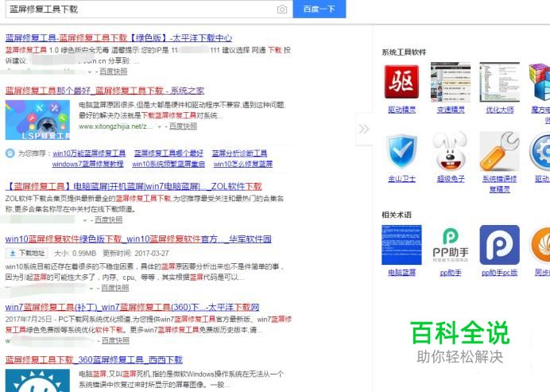Open the 华军软件园 win10蓝屏修复软件 result

(x=138, y=239)
